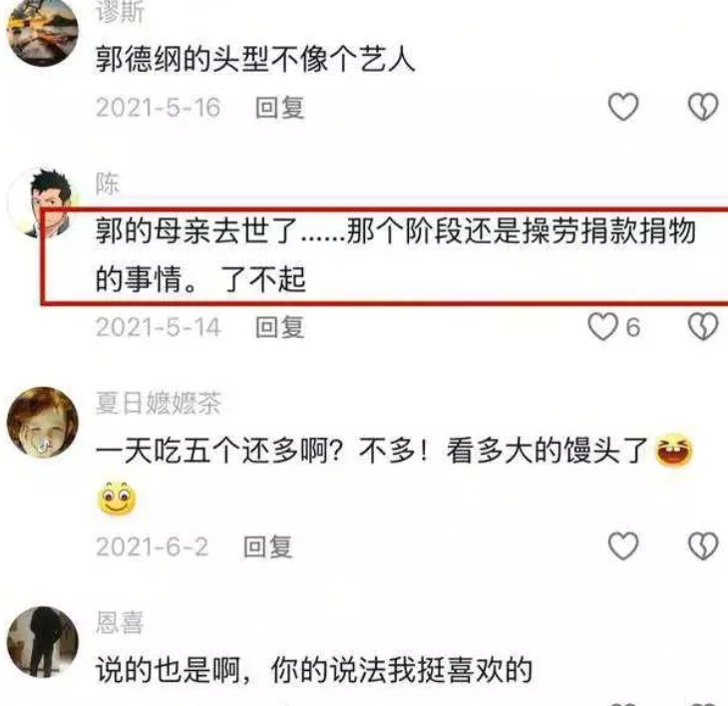Image resolution: width=728 pixels, height=706 pixels.
Task: Tap the laughing emoji after 馒头了
Action: 673,449
